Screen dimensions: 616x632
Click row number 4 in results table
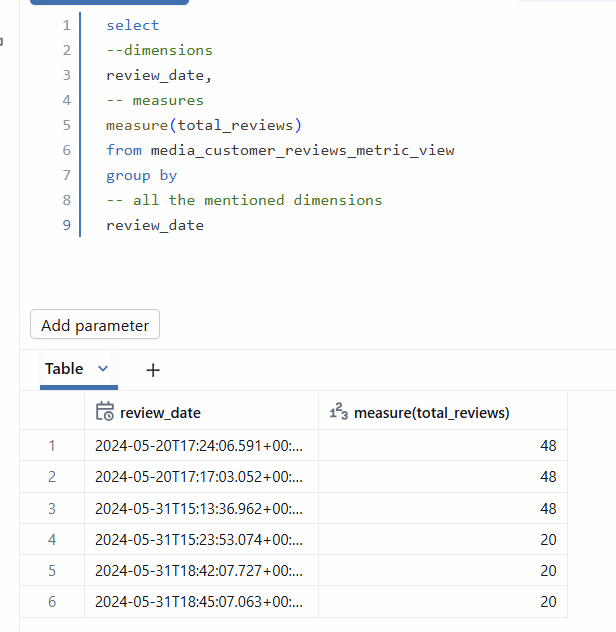click(x=52, y=539)
